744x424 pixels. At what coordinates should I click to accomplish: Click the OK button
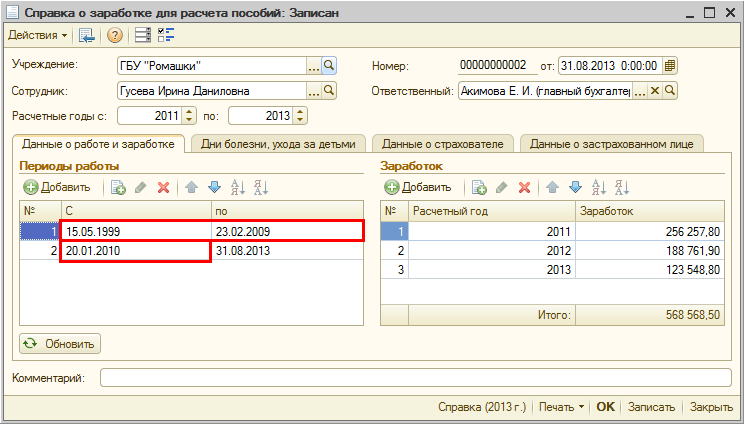coord(605,407)
